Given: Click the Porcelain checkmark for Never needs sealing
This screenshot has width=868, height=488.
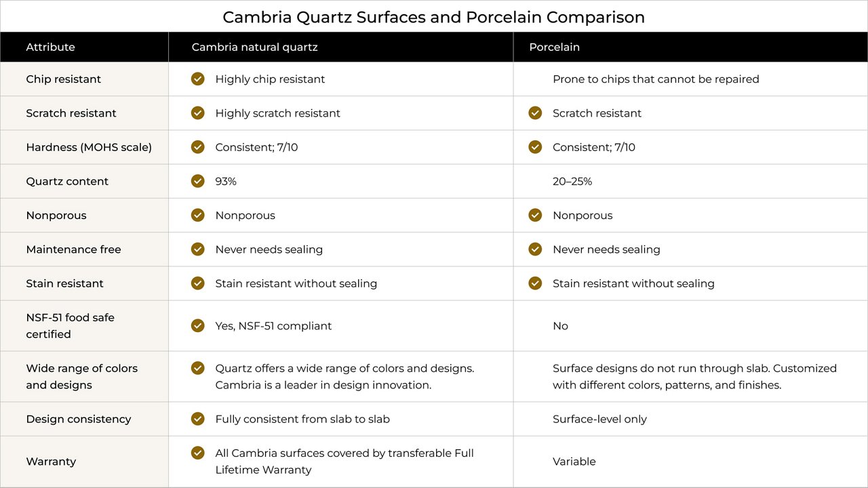Looking at the screenshot, I should click(x=535, y=249).
